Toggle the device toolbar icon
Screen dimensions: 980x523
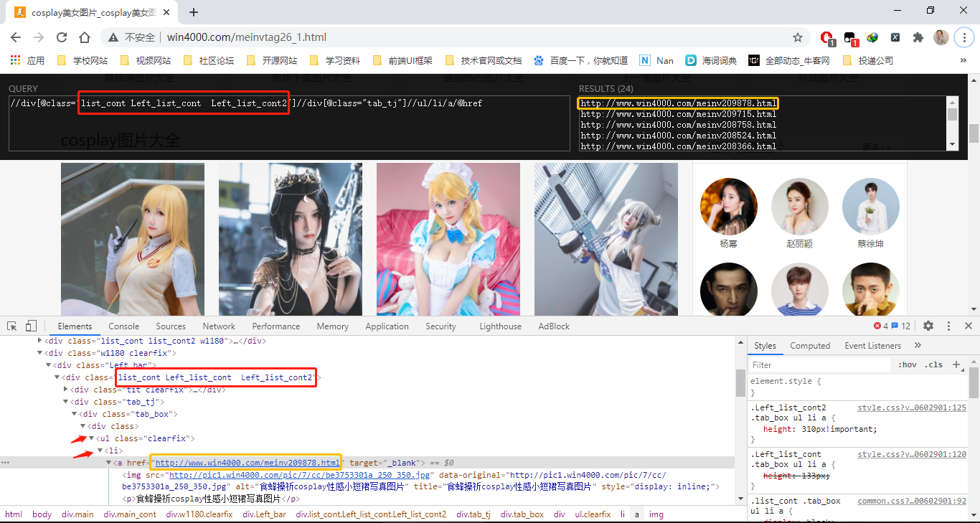tap(31, 326)
